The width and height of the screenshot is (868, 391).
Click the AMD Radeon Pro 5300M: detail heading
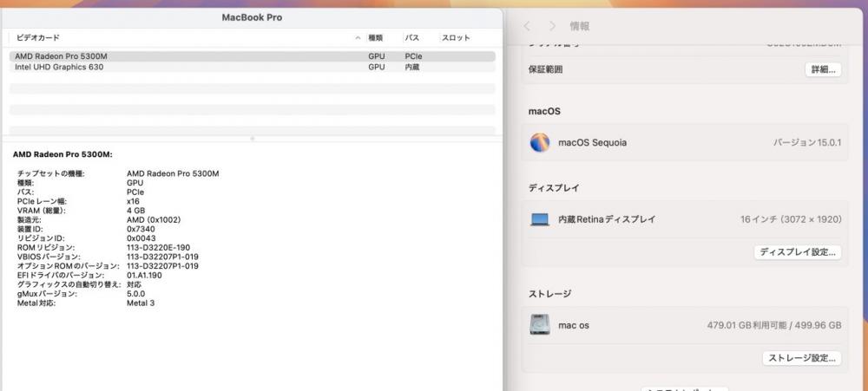[x=62, y=155]
